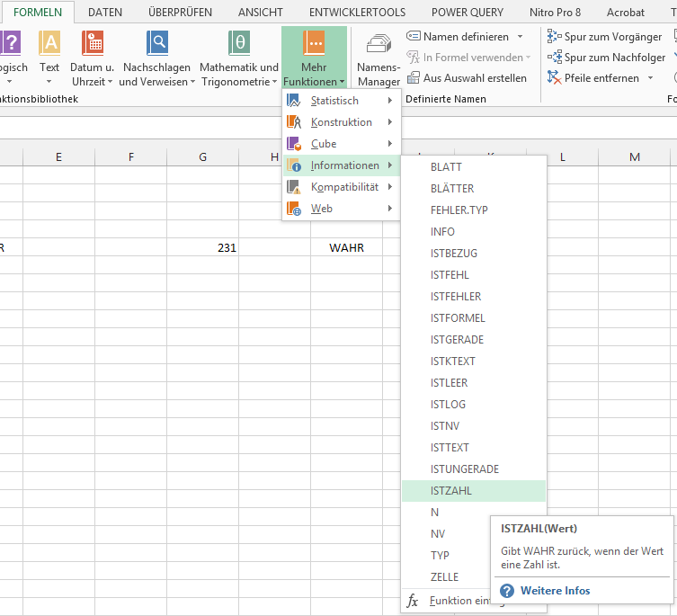Screen dimensions: 677x616
Task: Click Nachschlagen und Verweisen icon
Action: tap(157, 43)
